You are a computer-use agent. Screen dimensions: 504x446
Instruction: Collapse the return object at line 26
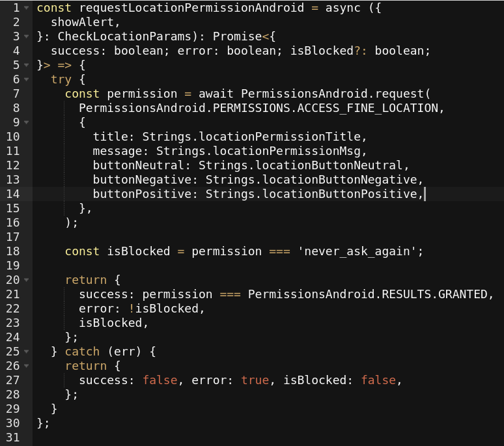26,366
